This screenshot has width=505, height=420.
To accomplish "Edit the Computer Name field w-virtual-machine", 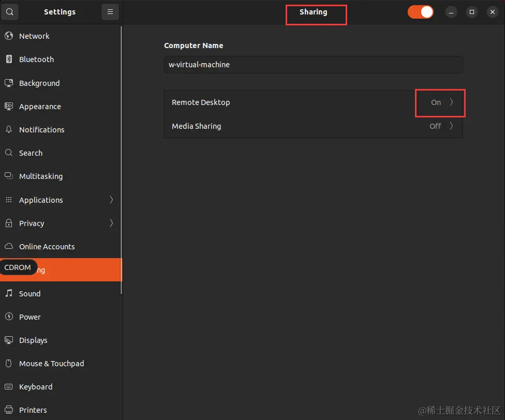I will (314, 65).
